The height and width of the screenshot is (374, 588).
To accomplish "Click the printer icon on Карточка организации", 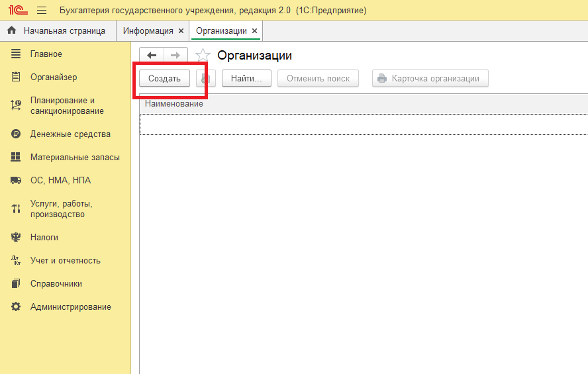I will click(382, 78).
